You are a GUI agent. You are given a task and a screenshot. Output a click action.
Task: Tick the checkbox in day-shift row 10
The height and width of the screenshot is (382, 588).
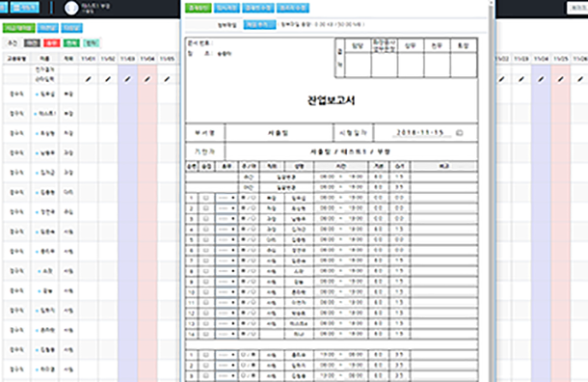pos(206,292)
